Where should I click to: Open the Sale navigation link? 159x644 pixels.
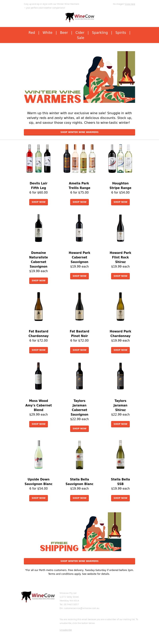(x=80, y=38)
